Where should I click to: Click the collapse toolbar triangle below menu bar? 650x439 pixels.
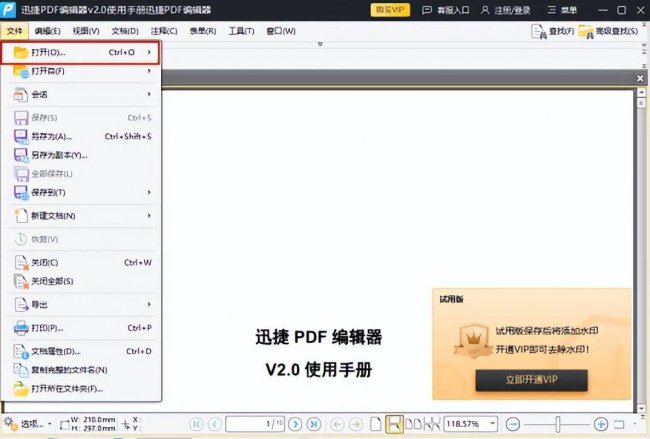pos(320,44)
